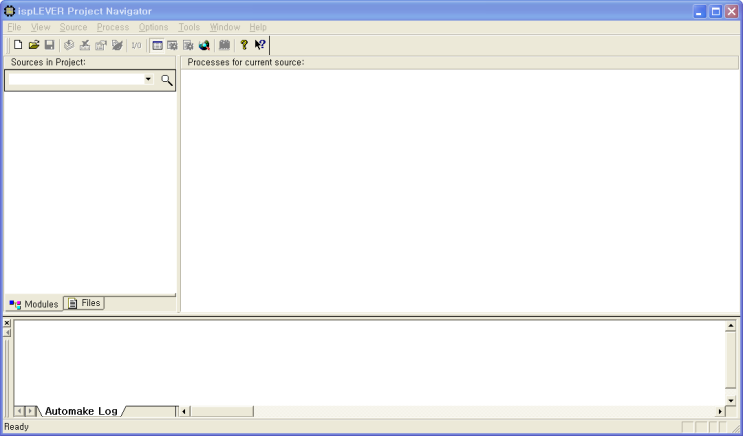Viewport: 743px width, 436px height.
Task: Click the magnifying glass in Sources panel
Action: 167,79
